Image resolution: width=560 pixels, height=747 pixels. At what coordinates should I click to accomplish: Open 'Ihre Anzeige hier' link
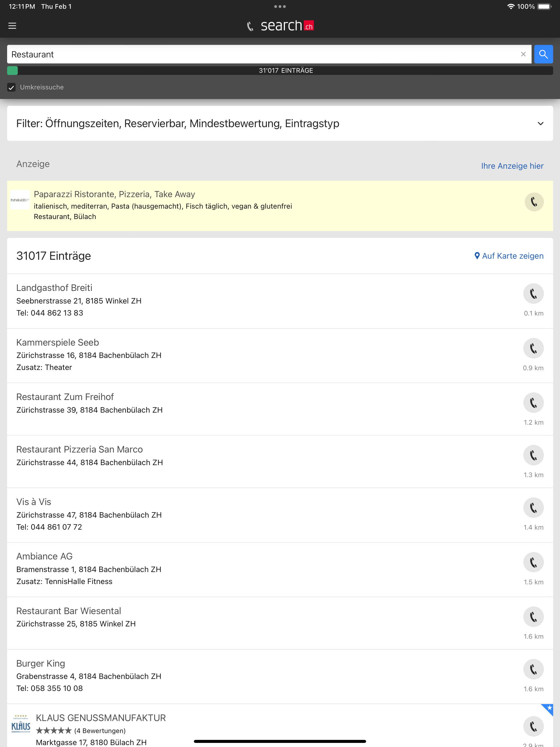tap(512, 166)
